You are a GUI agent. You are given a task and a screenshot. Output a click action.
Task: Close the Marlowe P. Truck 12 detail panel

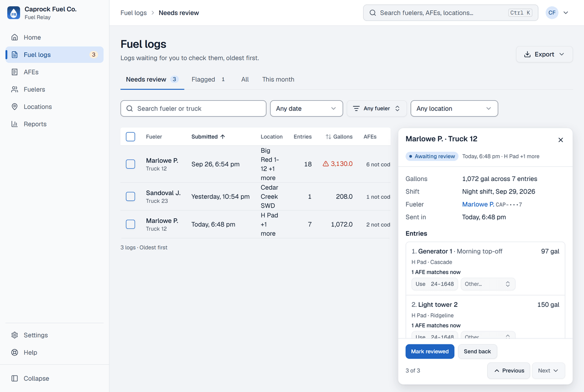(x=561, y=140)
